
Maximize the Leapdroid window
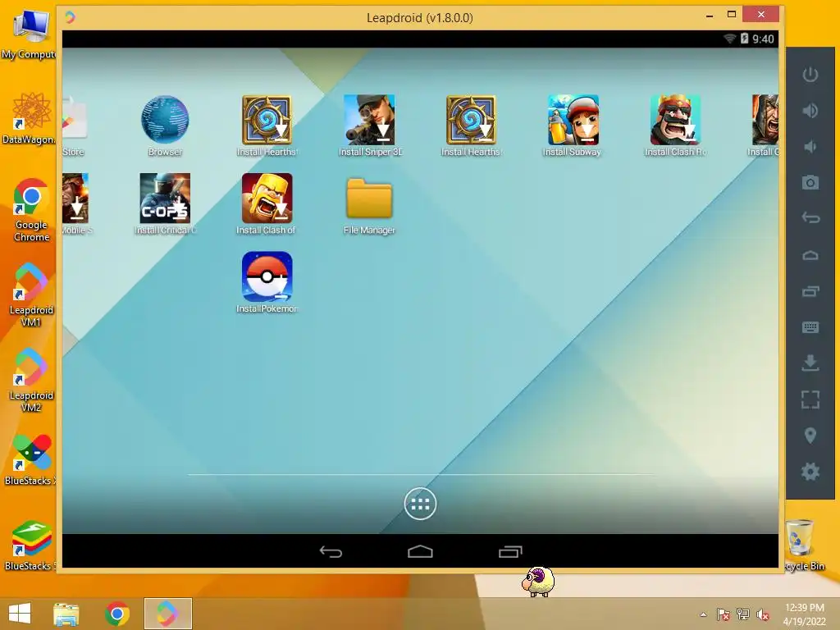(x=731, y=15)
